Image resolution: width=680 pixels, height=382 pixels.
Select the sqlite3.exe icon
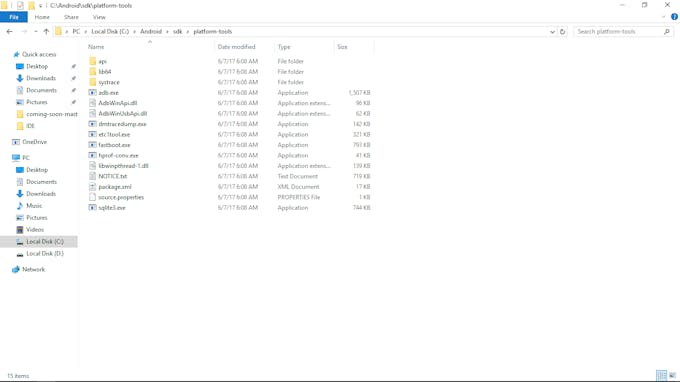click(92, 208)
